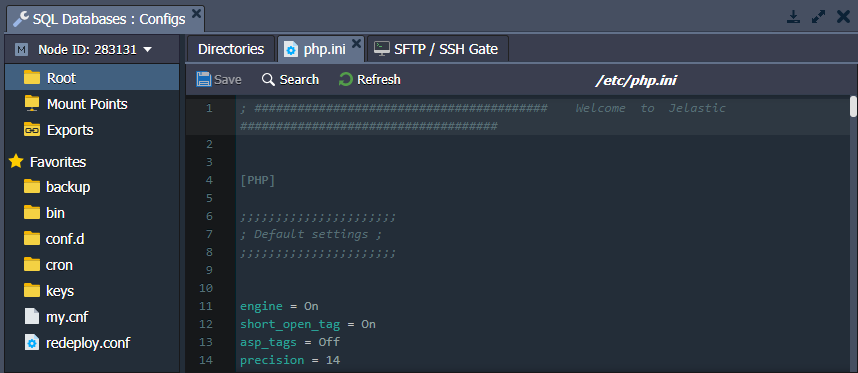Place cursor on 'precision = 14' line
This screenshot has height=373, width=858.
tap(290, 360)
